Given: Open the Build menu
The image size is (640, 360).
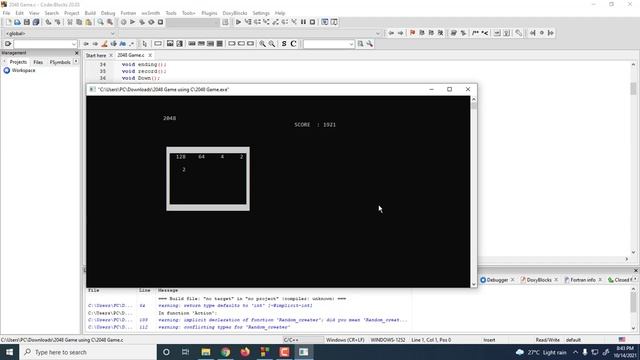Looking at the screenshot, I should 90,13.
